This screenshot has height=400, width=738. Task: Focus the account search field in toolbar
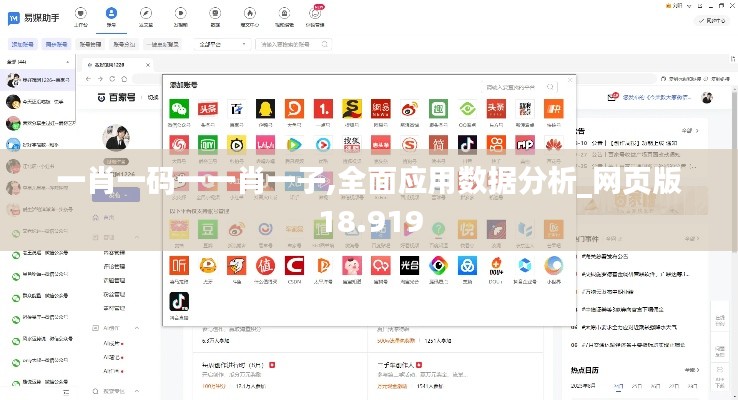click(x=293, y=44)
